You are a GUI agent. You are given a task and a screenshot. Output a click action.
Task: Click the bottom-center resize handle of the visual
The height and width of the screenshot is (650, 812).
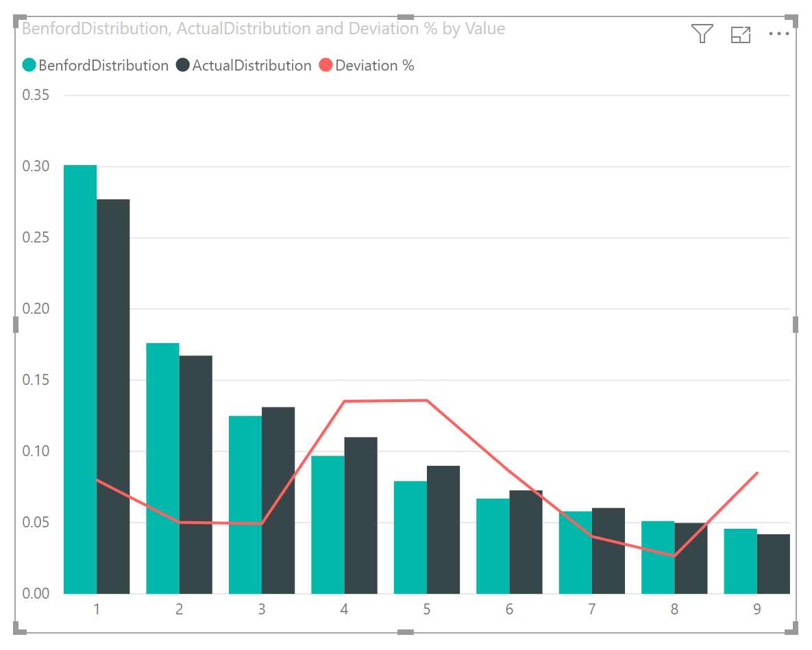point(406,632)
